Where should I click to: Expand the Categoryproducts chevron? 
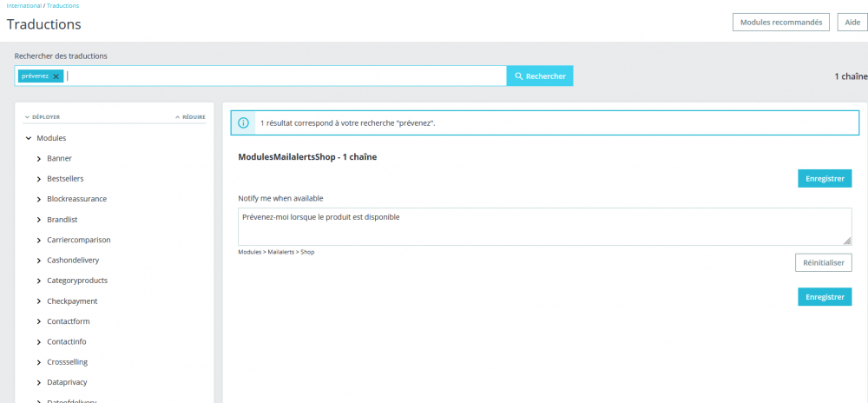[39, 281]
